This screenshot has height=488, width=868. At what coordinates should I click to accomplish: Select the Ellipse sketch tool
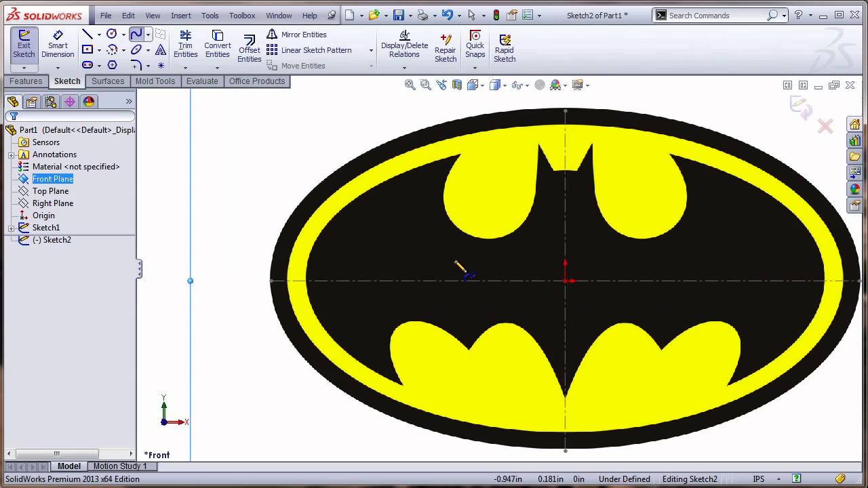(x=136, y=49)
